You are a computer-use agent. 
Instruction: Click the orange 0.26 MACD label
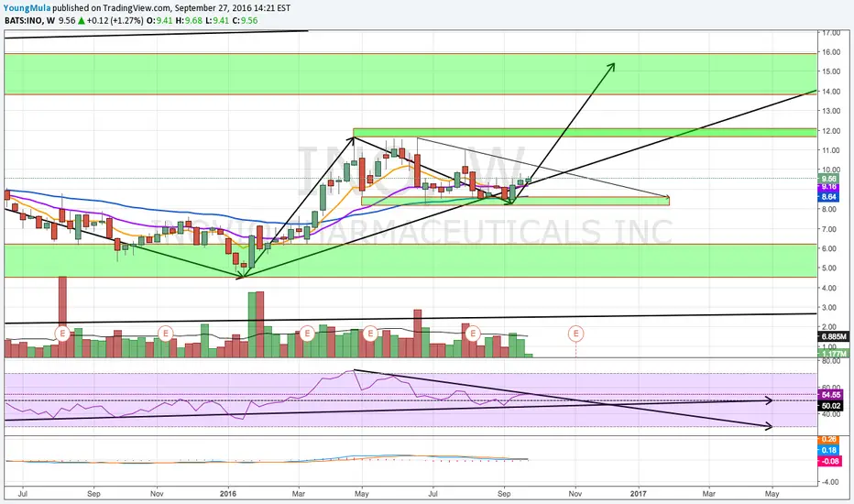pos(829,439)
